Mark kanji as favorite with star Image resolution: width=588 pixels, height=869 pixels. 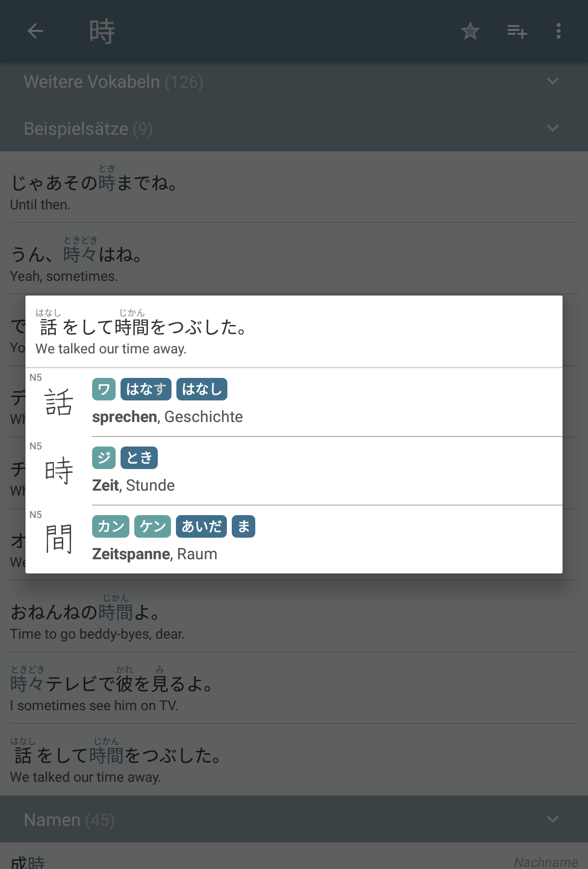[470, 31]
